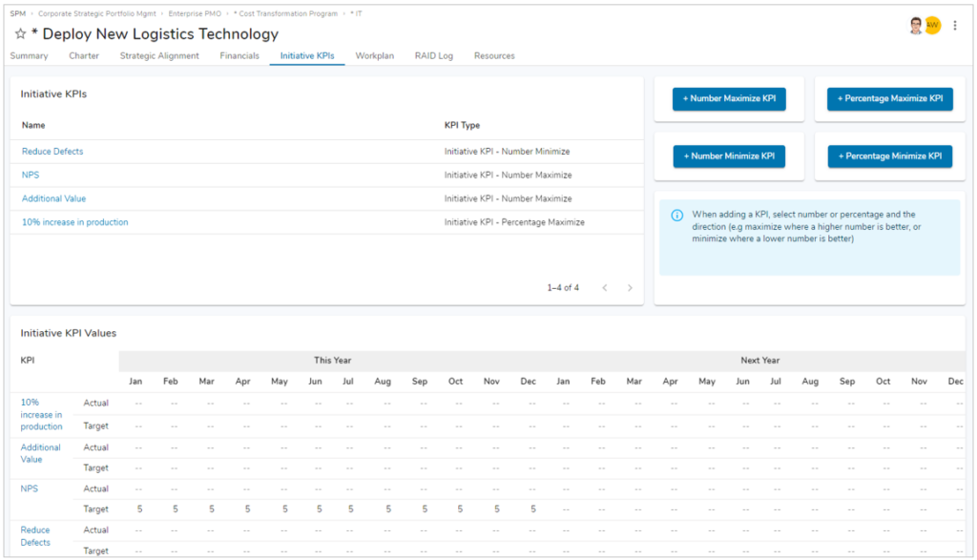Go to next page of the KPI list

pos(630,287)
